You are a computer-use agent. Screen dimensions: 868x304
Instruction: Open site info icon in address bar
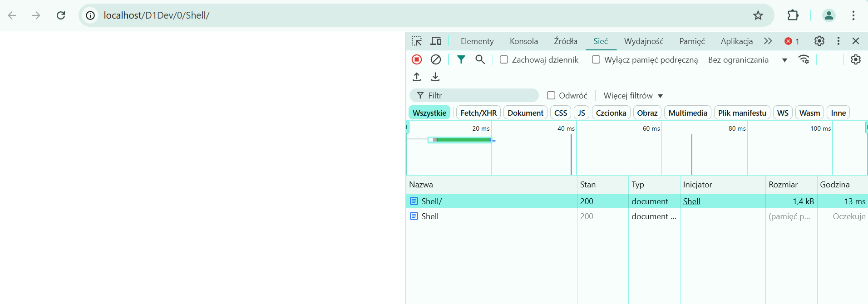[x=90, y=15]
